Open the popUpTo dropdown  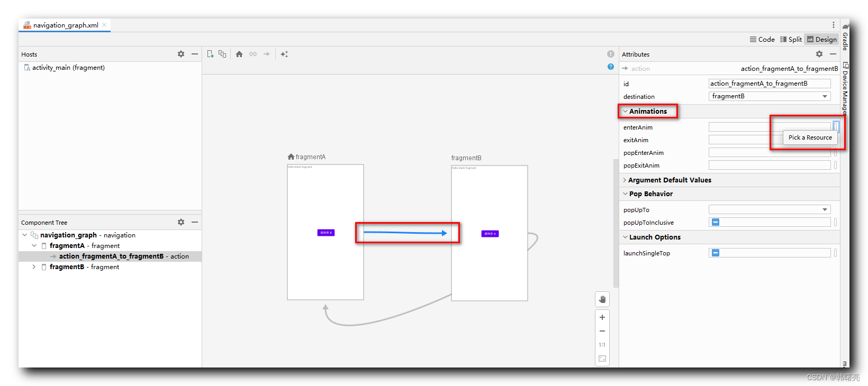(x=770, y=209)
